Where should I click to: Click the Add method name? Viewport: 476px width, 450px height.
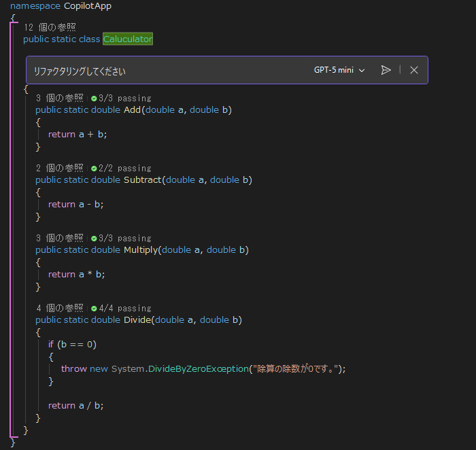tap(132, 110)
